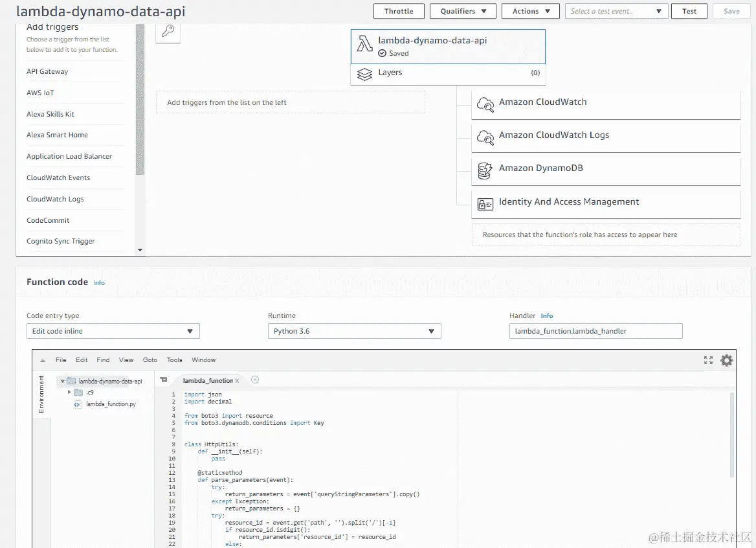
Task: Select lambda_function.py in file tree
Action: coord(111,404)
